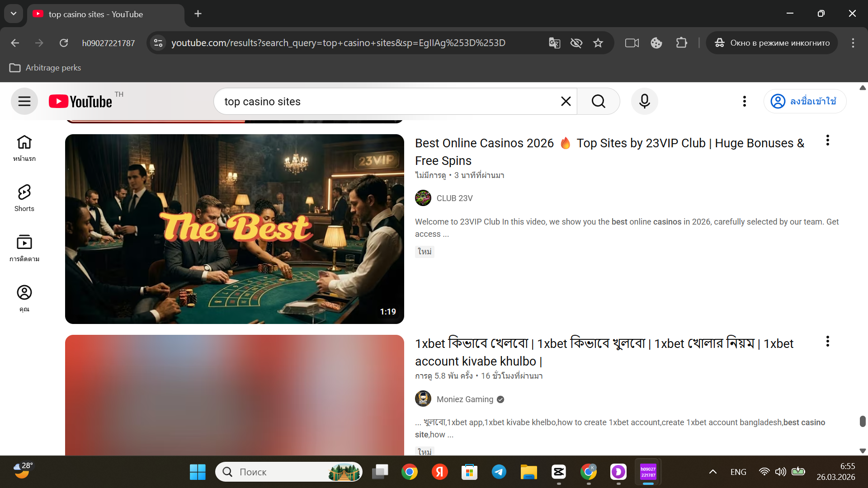Play the 23VIP 'The Best' video thumbnail
This screenshot has width=868, height=488.
point(235,229)
